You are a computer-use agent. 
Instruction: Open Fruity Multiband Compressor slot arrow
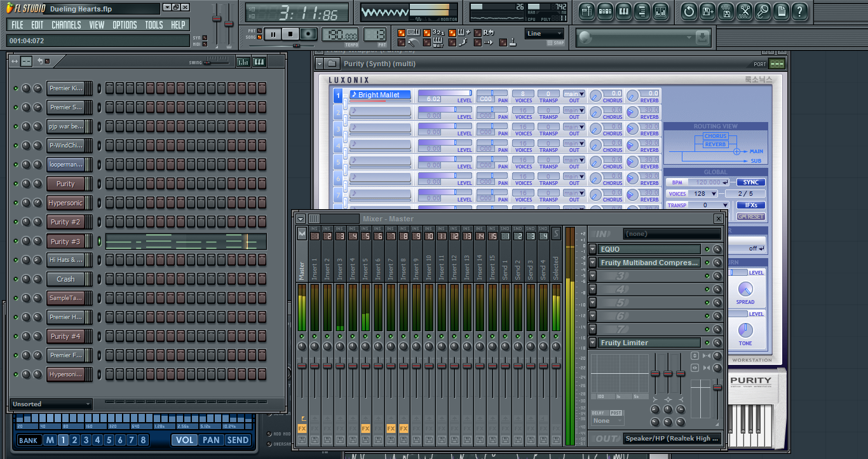(x=592, y=263)
